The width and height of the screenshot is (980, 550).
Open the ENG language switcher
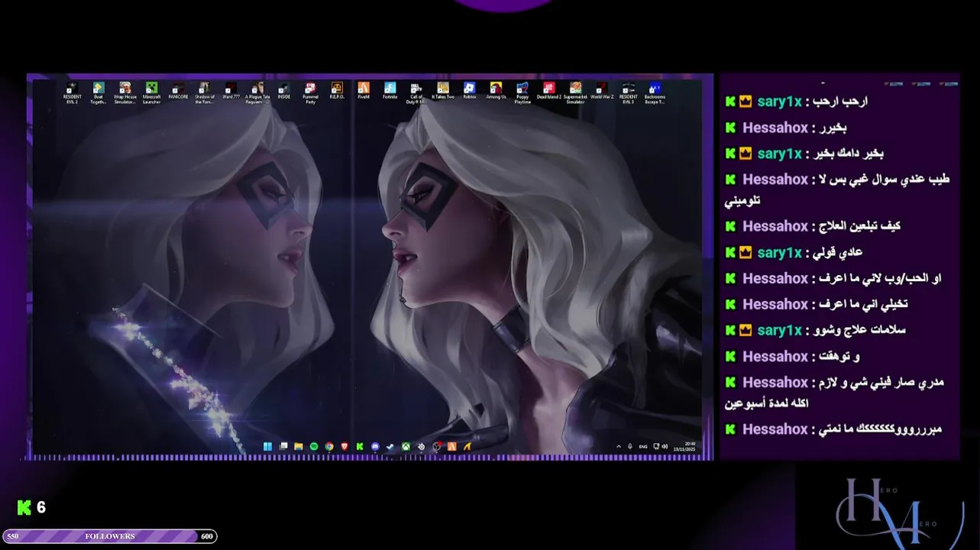click(x=643, y=446)
